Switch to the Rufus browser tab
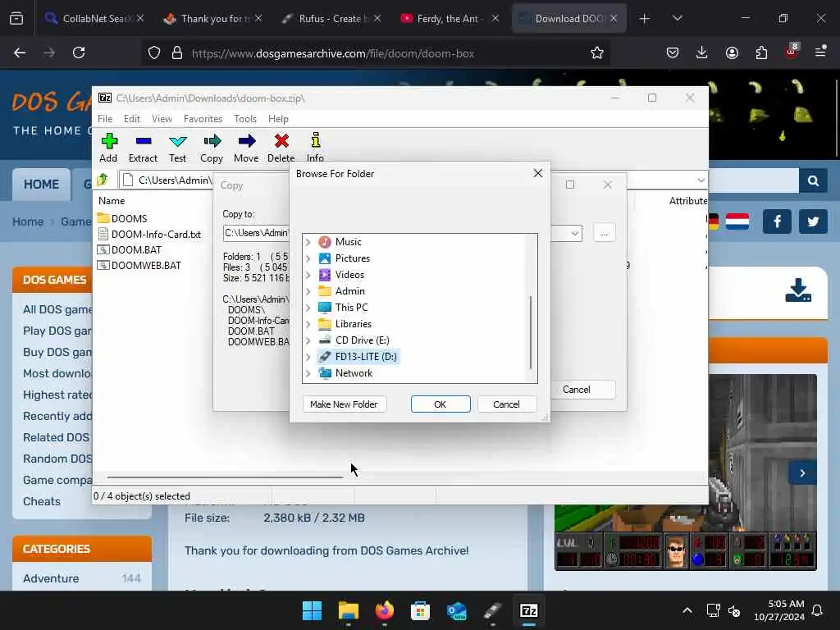840x630 pixels. pos(331,19)
